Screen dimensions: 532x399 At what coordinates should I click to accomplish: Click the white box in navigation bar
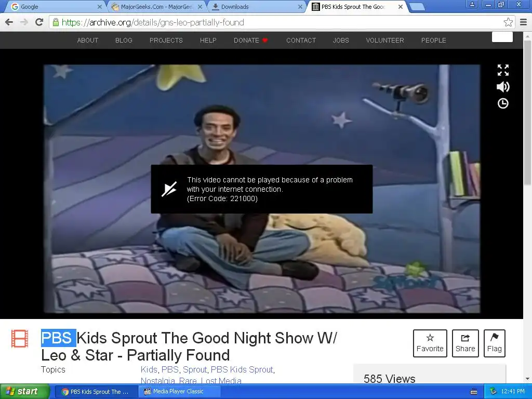[x=502, y=37]
